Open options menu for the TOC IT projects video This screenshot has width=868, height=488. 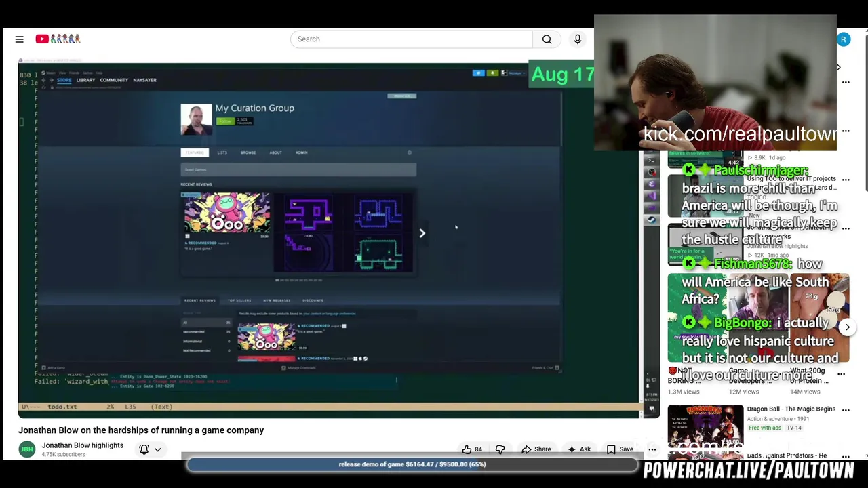coord(846,180)
